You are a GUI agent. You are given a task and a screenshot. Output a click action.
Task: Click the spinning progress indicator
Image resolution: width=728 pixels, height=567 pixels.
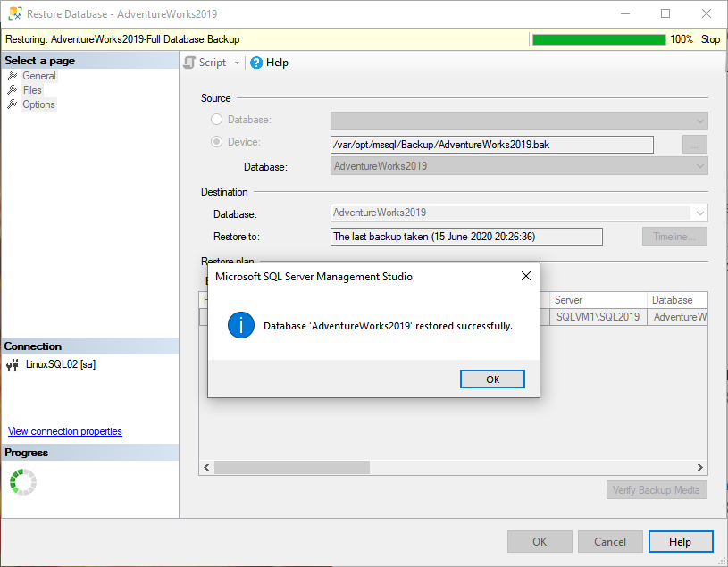pyautogui.click(x=22, y=482)
